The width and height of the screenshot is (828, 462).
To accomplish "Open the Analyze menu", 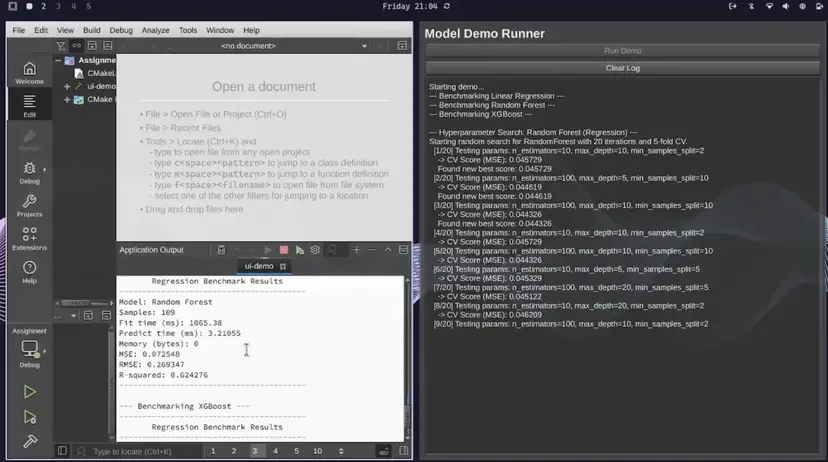I will pyautogui.click(x=155, y=30).
